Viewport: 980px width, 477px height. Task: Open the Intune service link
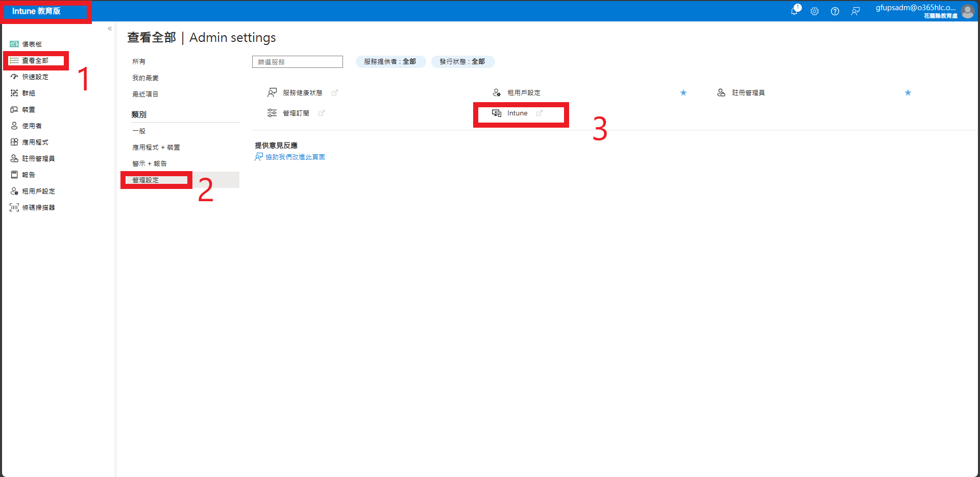[517, 113]
